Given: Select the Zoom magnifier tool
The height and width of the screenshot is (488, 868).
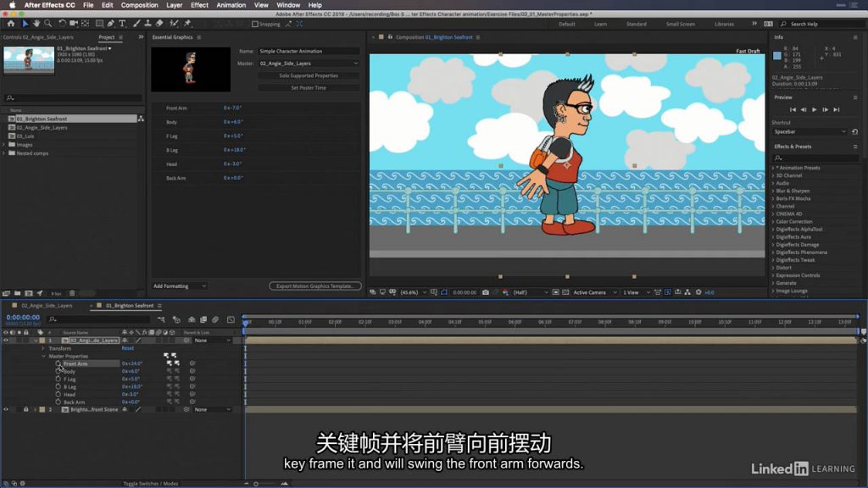Looking at the screenshot, I should pos(48,24).
